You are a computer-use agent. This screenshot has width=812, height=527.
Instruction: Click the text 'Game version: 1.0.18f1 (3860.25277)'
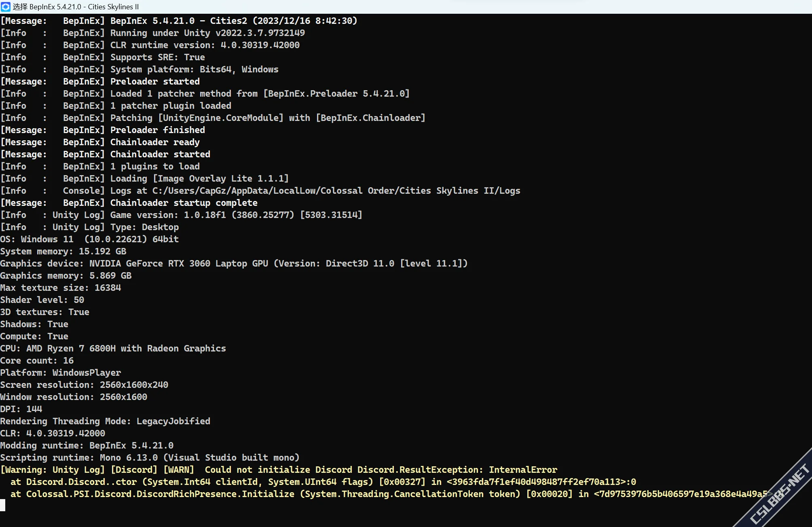tap(202, 215)
